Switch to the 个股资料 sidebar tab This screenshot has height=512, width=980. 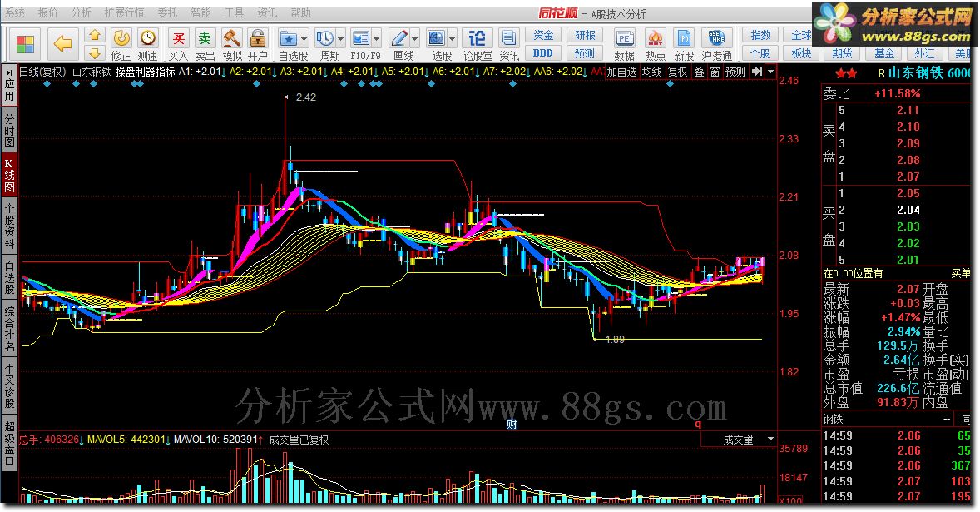pyautogui.click(x=9, y=226)
